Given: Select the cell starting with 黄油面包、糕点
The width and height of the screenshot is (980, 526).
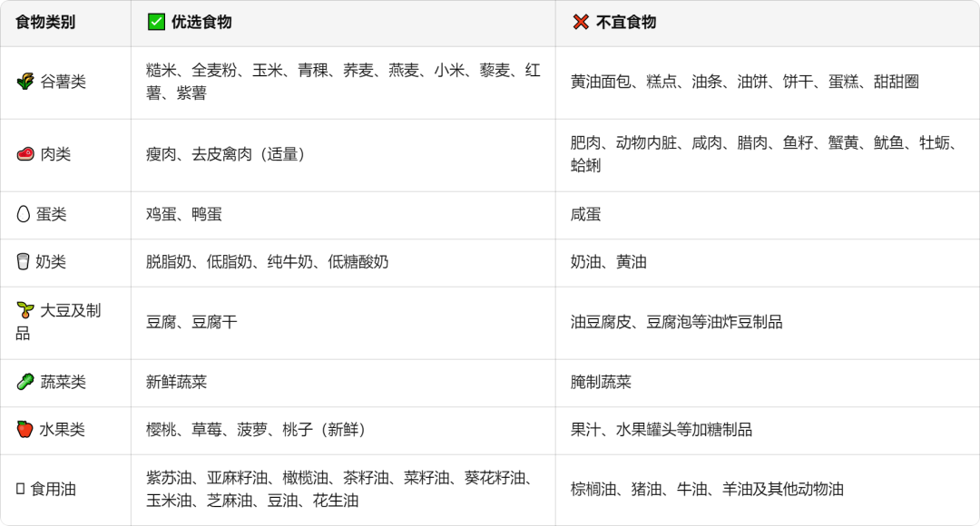Looking at the screenshot, I should point(768,83).
